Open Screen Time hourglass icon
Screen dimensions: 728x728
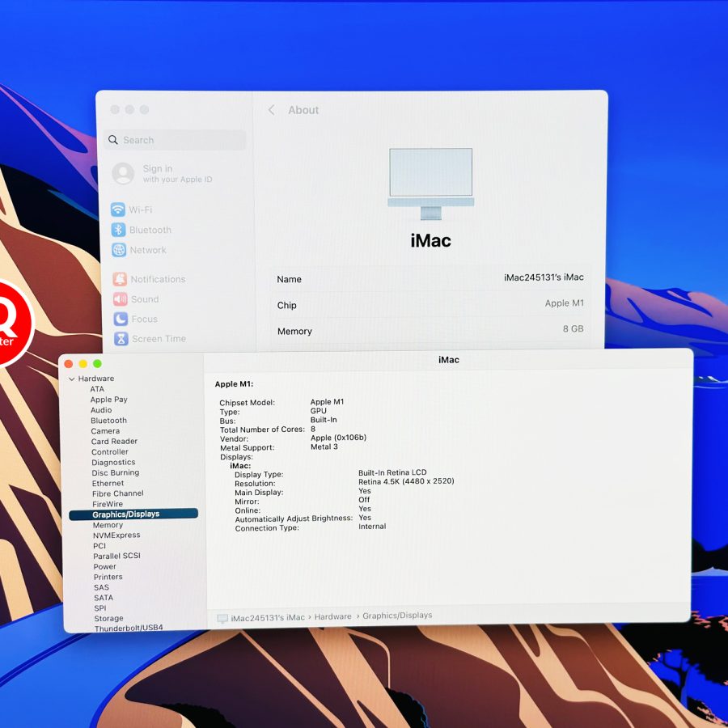click(x=121, y=339)
